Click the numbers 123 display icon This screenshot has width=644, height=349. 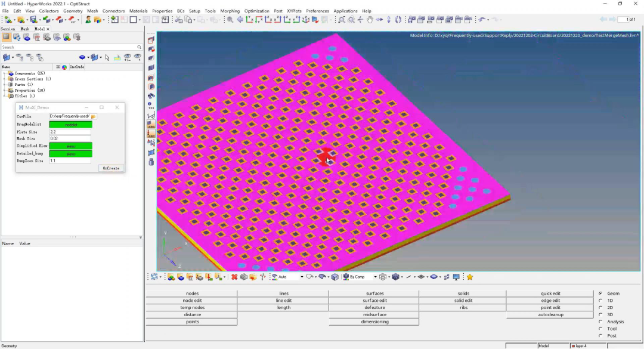tap(151, 106)
